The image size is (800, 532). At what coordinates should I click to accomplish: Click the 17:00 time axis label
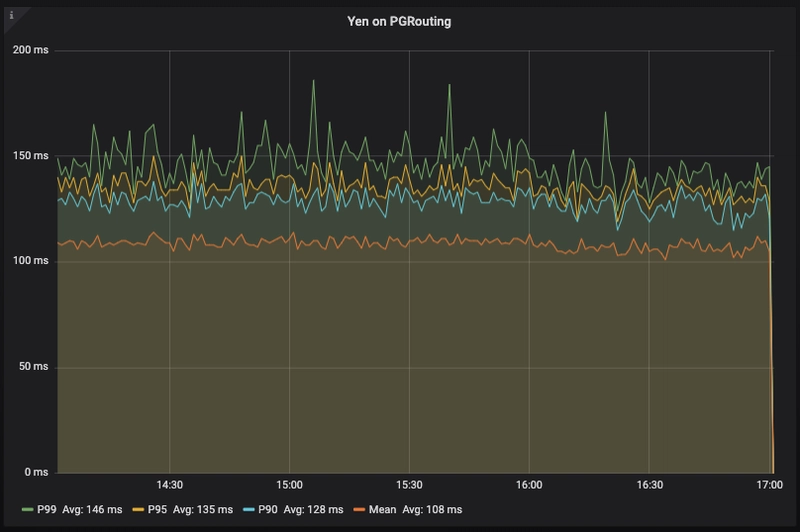tap(770, 486)
